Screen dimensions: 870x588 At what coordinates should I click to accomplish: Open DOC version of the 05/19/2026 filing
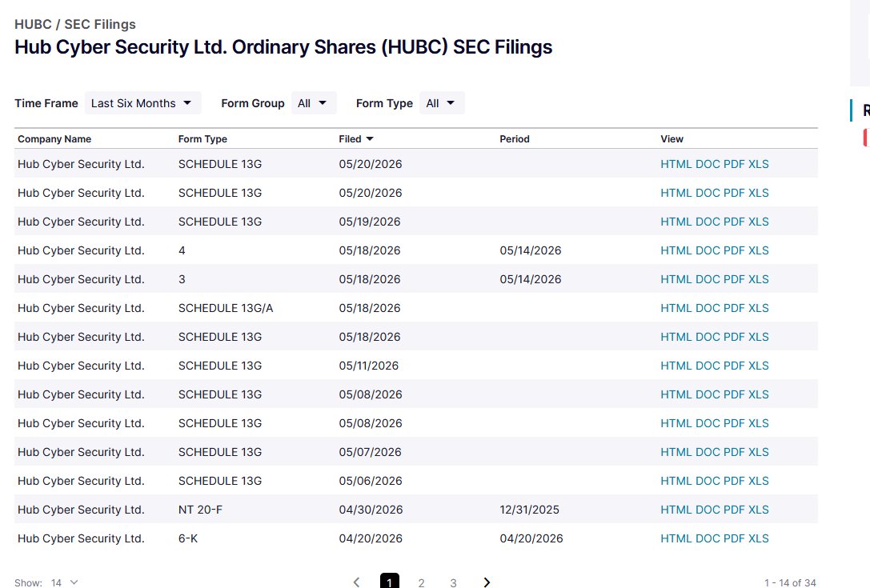click(708, 222)
